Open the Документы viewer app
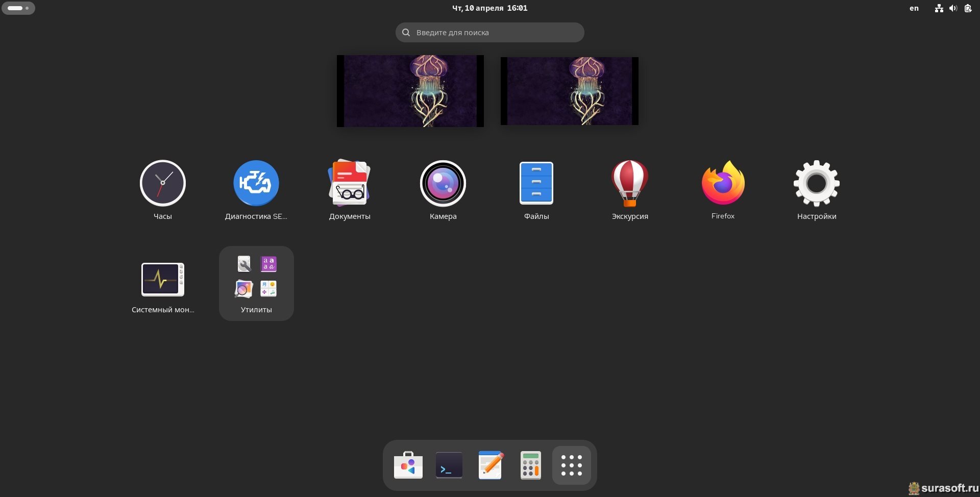980x497 pixels. [350, 184]
